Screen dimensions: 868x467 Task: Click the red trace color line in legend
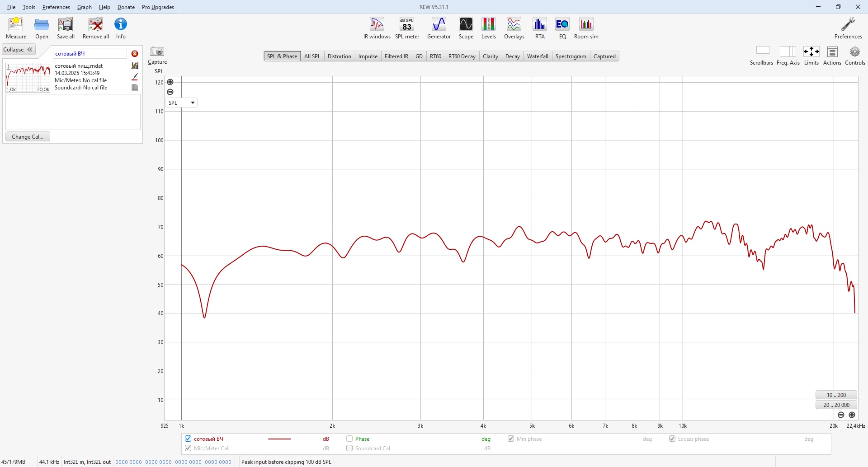point(279,439)
